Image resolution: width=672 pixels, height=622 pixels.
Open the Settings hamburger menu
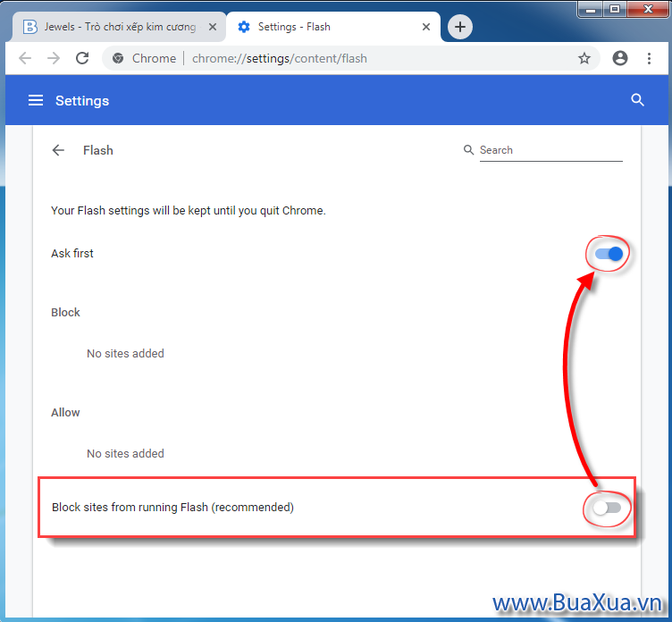pyautogui.click(x=36, y=100)
